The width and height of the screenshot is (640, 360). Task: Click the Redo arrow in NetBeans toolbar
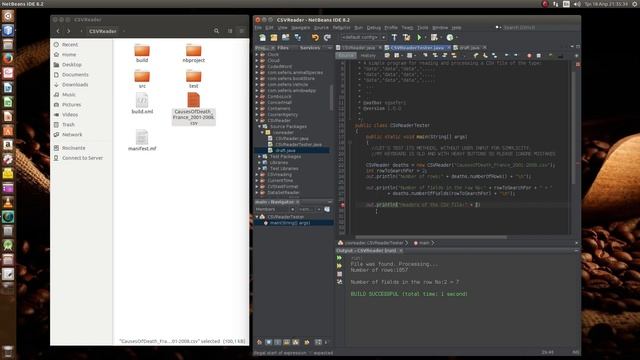tap(327, 38)
